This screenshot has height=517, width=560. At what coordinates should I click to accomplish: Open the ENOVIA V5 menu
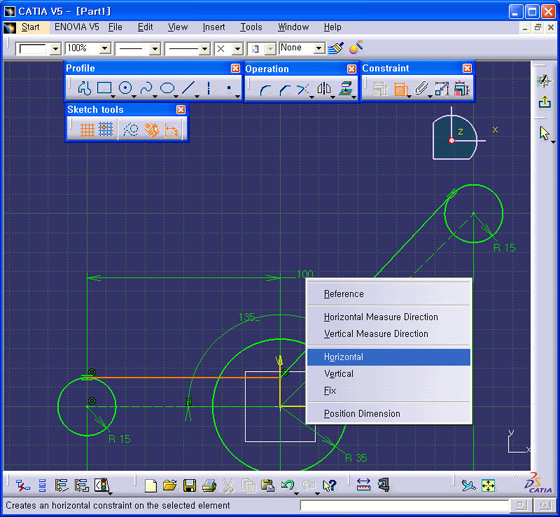(x=77, y=27)
